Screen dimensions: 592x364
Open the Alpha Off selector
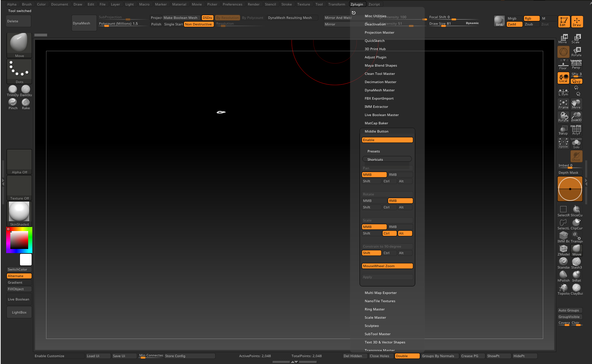tap(19, 162)
